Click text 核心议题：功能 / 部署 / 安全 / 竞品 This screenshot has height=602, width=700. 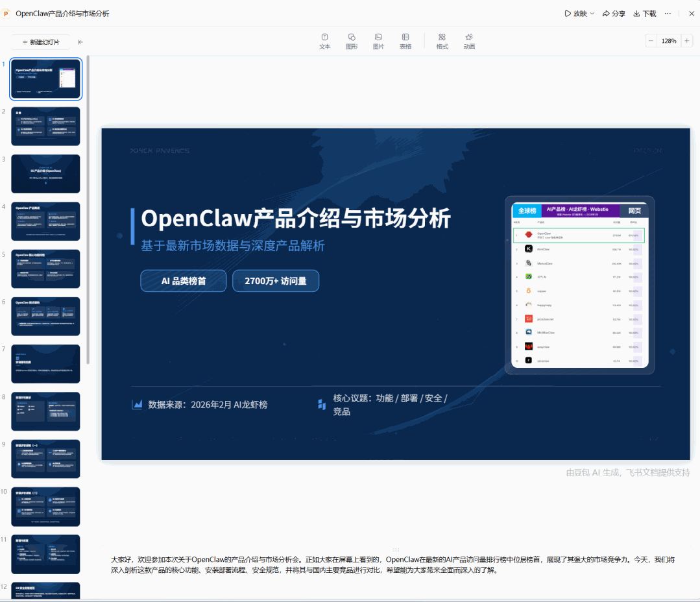click(x=390, y=405)
